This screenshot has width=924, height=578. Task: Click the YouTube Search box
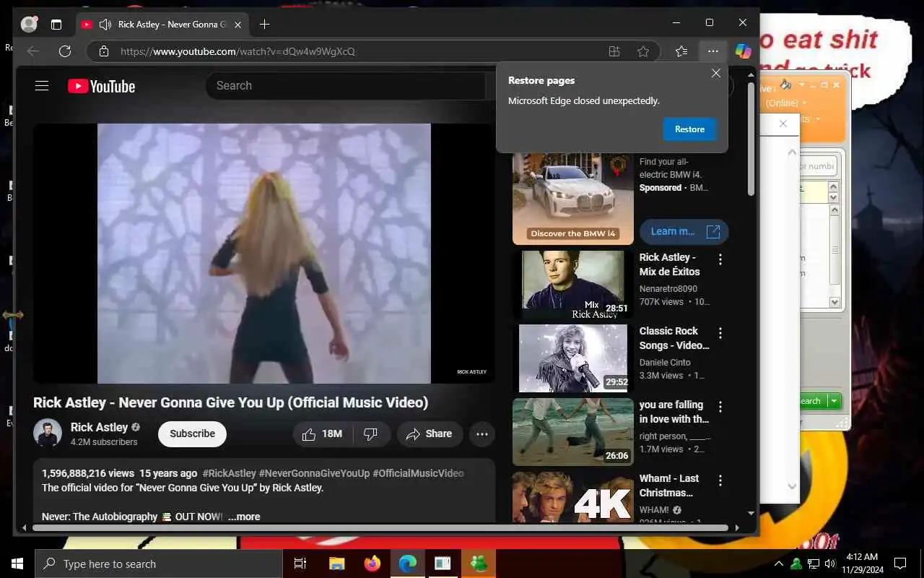(346, 86)
